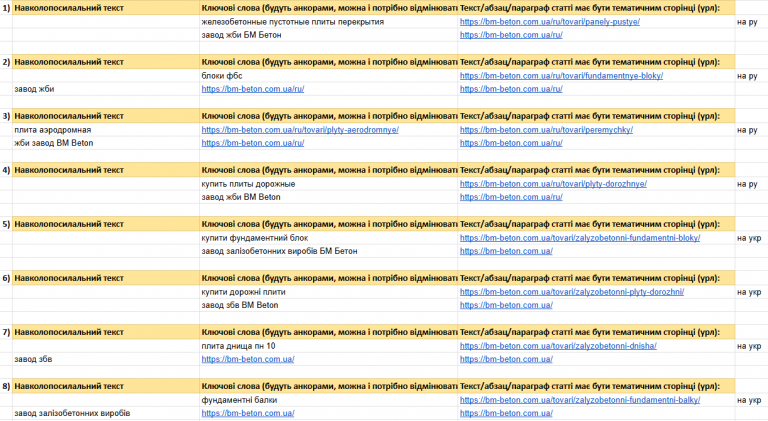Viewport: 768px width, 421px height.
Task: Select 'Ключові слова' header in block 8)
Action: tap(328, 386)
